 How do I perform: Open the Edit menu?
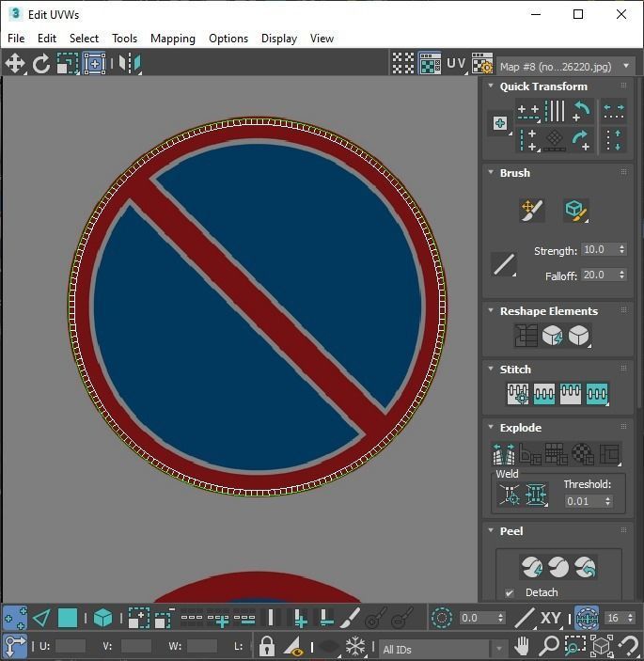[47, 39]
